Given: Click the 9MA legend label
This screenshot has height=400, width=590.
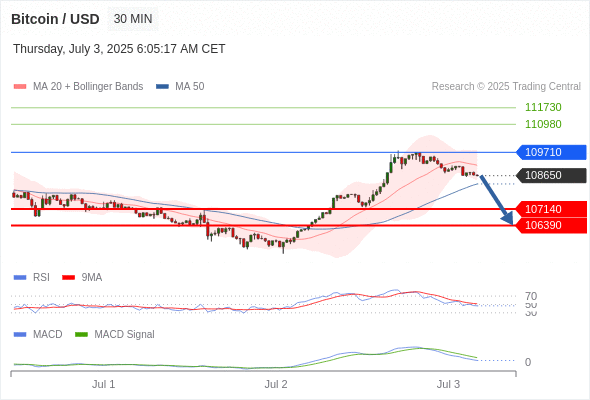Looking at the screenshot, I should 92,278.
